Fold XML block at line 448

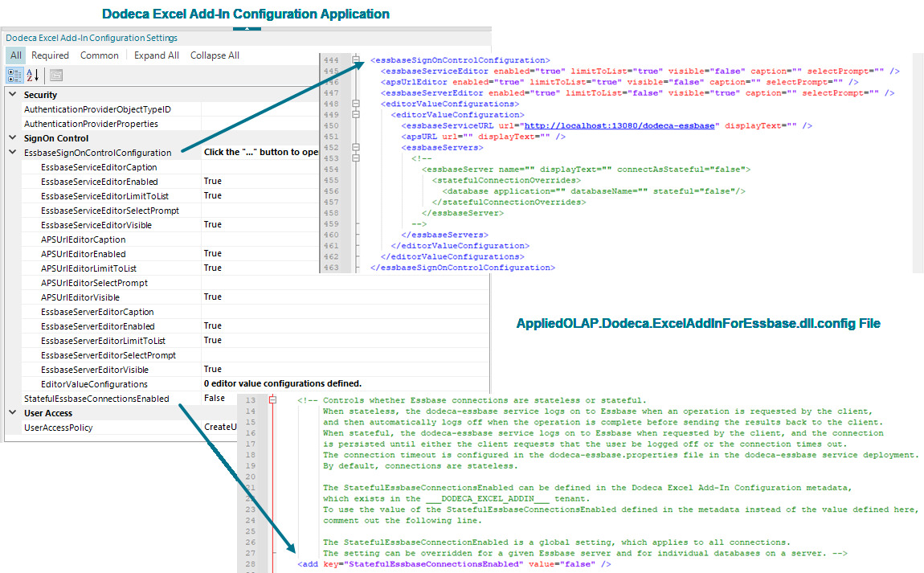point(356,103)
